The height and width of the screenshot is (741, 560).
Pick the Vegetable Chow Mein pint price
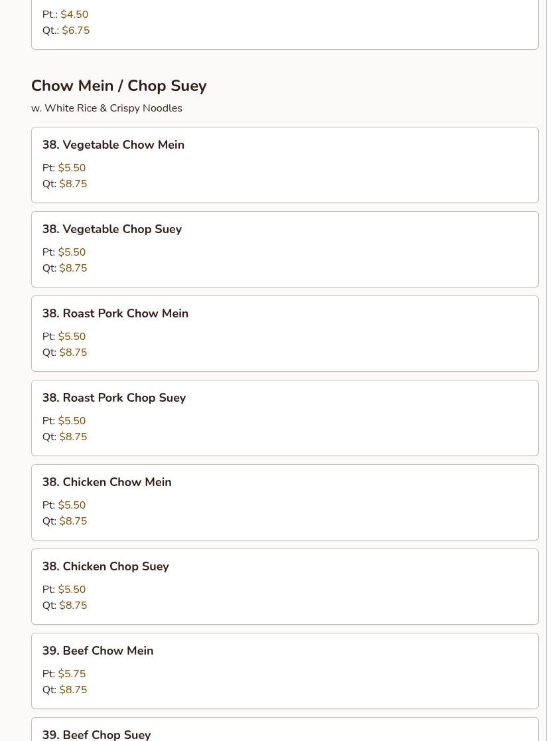tap(72, 168)
